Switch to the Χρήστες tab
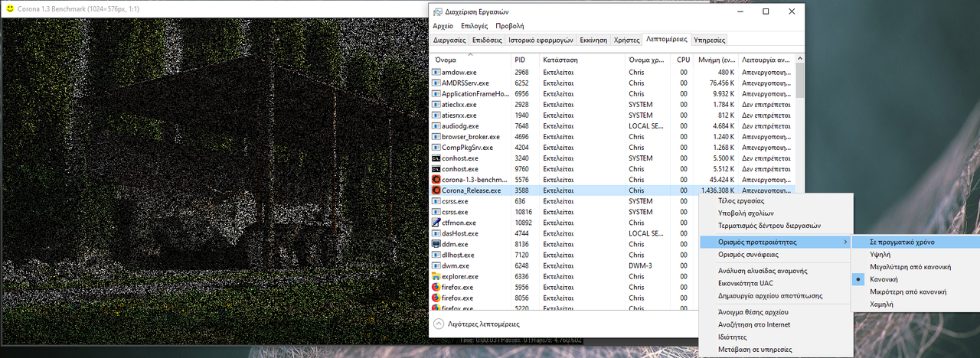 626,40
